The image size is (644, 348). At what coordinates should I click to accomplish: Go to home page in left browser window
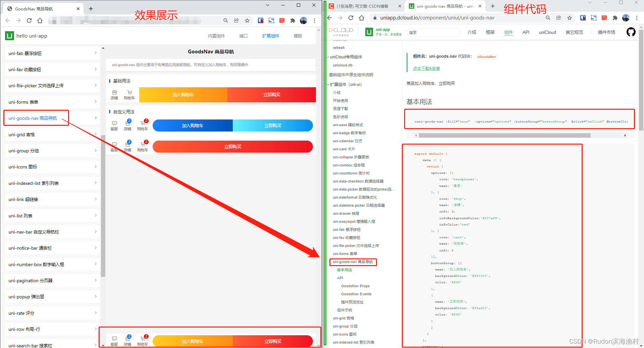(40, 20)
